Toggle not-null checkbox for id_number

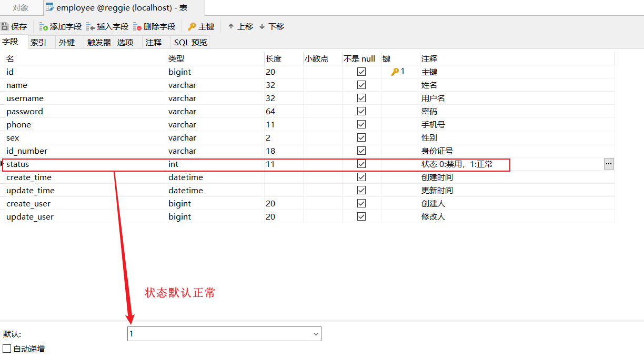tap(361, 151)
